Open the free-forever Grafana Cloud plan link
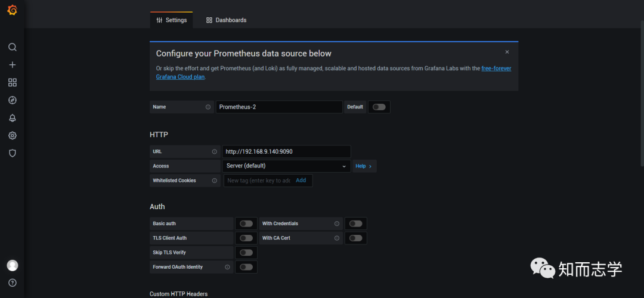644x298 pixels. point(496,69)
